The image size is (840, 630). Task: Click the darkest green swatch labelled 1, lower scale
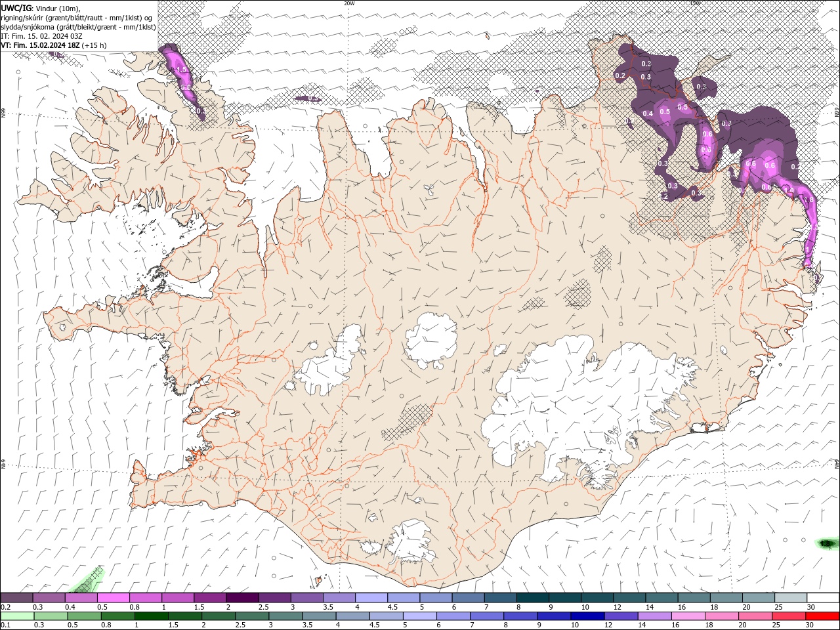152,616
